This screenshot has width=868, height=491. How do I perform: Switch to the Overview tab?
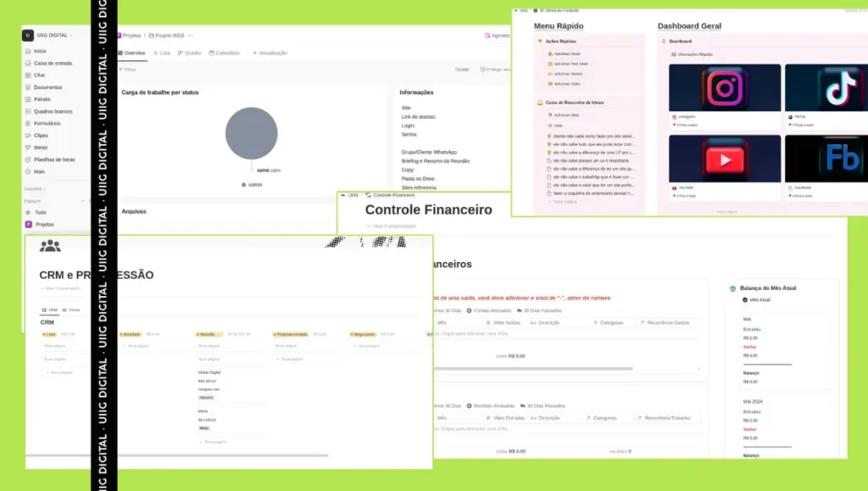(131, 53)
